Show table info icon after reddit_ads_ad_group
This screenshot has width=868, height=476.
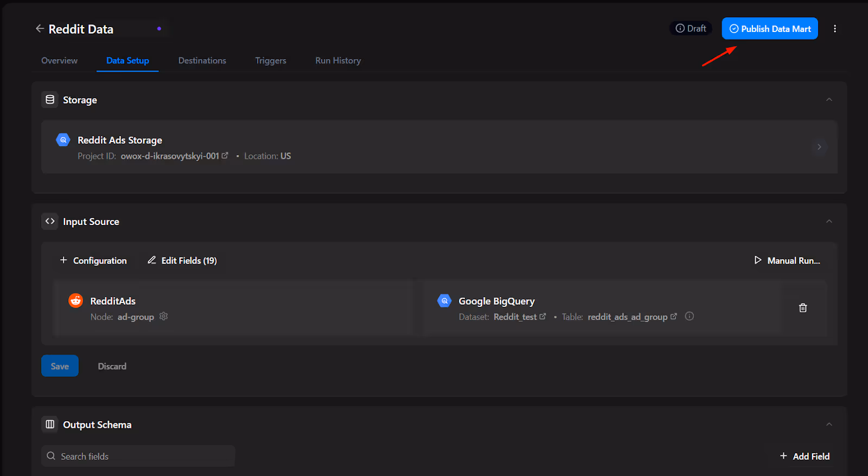point(690,316)
